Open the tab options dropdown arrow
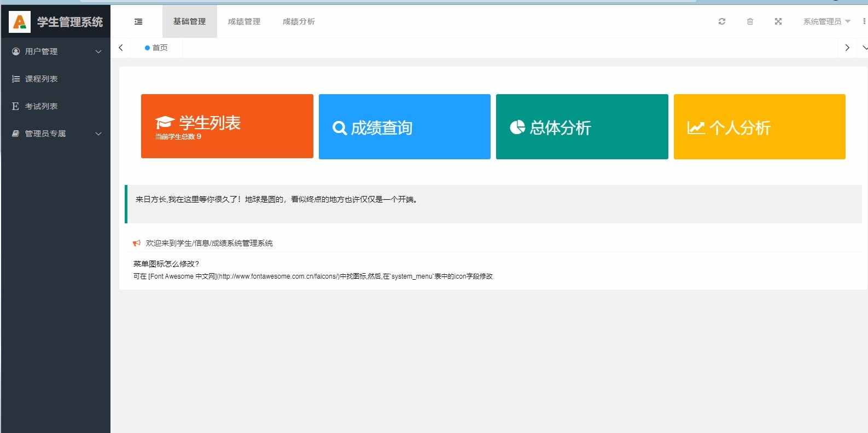The height and width of the screenshot is (433, 868). tap(864, 48)
